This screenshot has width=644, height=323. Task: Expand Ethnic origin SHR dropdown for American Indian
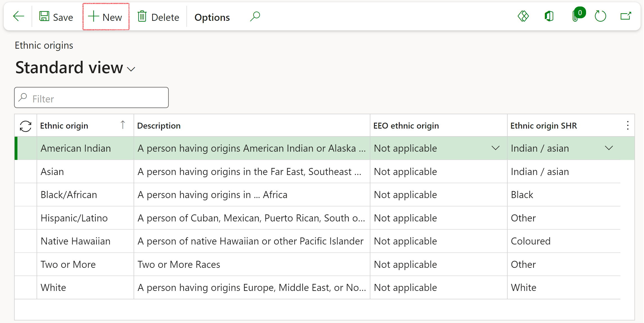click(609, 148)
